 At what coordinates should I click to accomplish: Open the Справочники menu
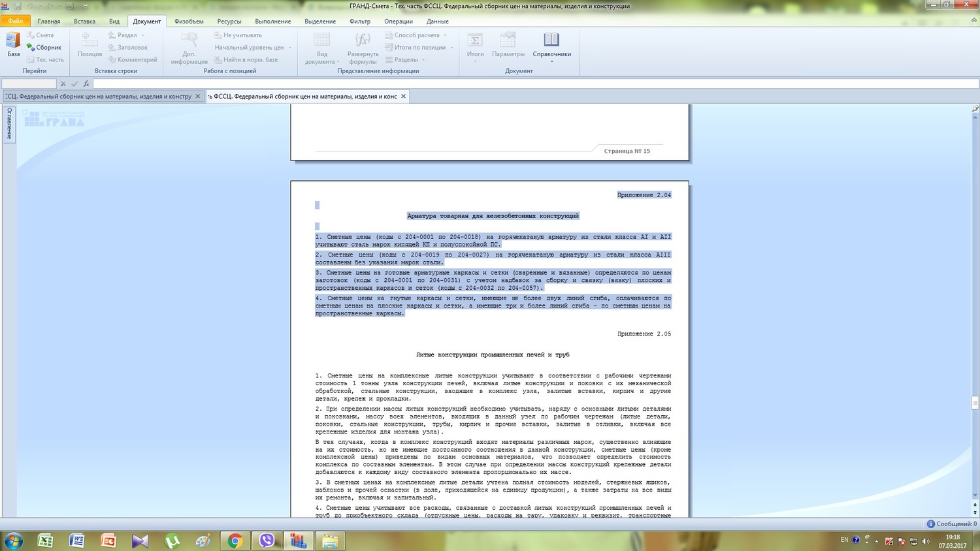click(x=552, y=47)
